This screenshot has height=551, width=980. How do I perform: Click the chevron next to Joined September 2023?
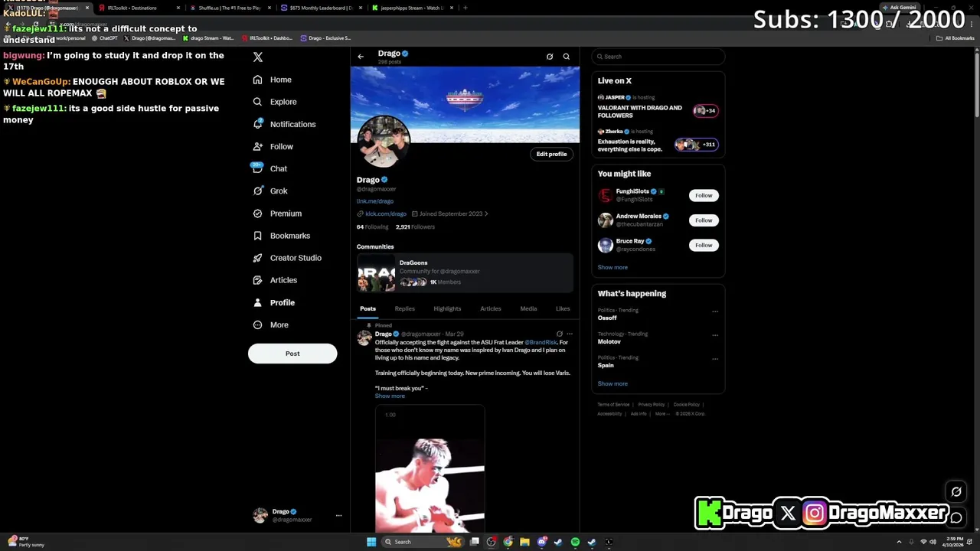tap(486, 214)
